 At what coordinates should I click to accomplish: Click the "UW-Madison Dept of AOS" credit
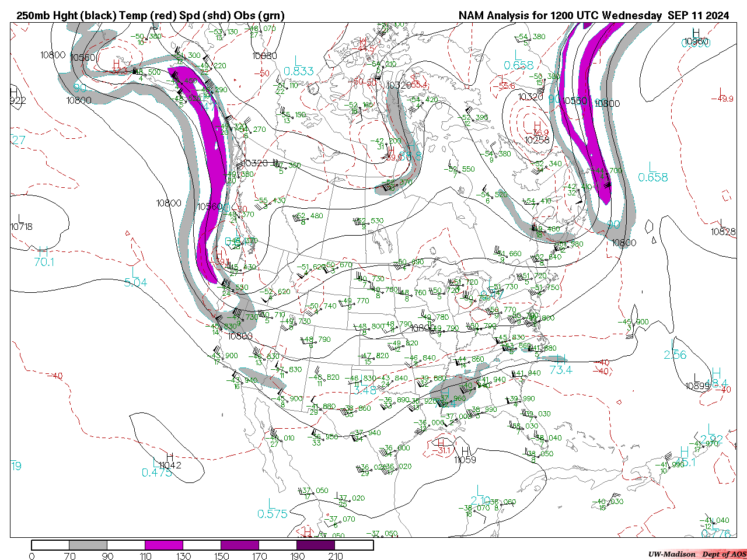697,554
